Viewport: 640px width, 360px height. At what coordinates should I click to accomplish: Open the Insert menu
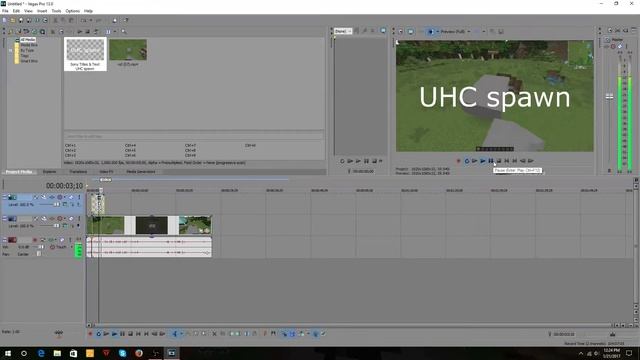tap(42, 11)
